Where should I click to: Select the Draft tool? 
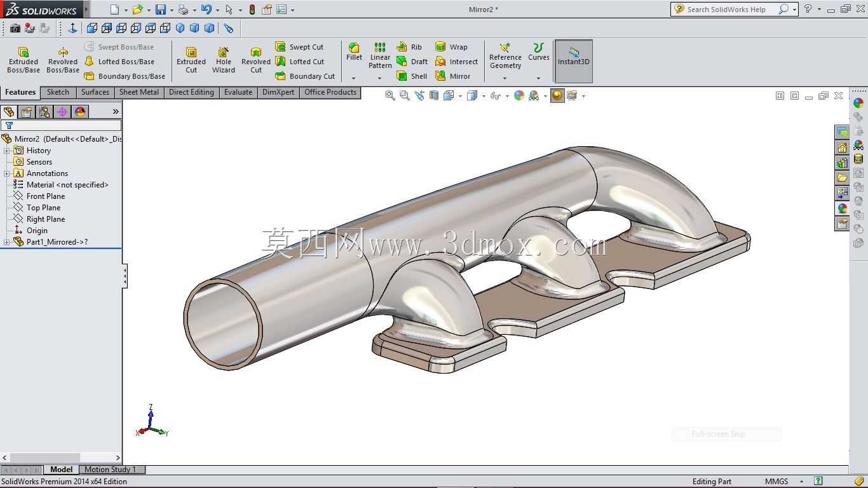point(412,62)
